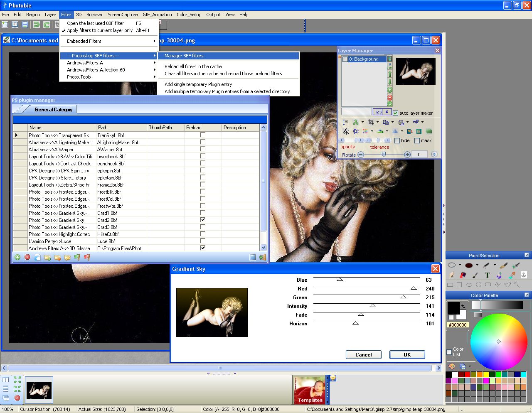Adjust the Blue slider in Gradient Sky

tap(340, 279)
